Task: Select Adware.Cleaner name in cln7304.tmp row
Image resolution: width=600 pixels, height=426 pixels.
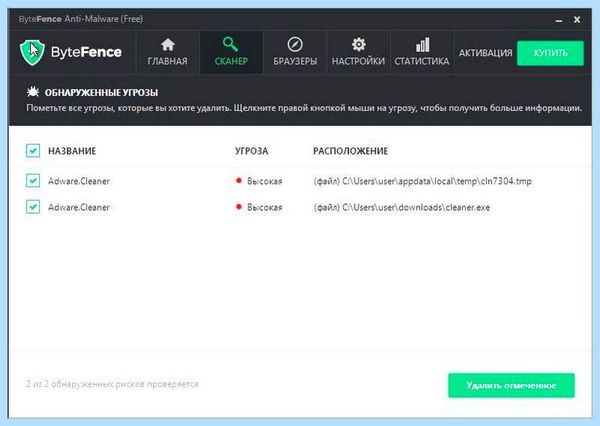Action: tap(79, 181)
